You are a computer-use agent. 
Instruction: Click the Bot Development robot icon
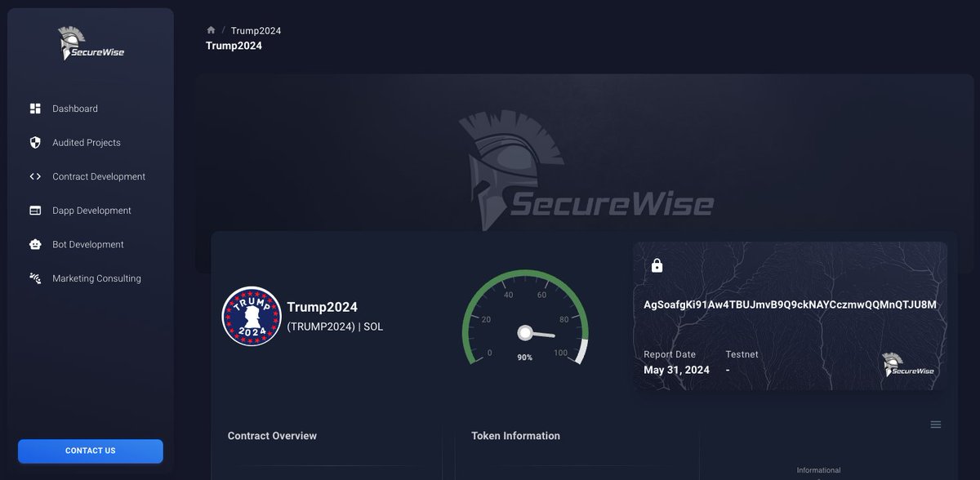click(35, 244)
